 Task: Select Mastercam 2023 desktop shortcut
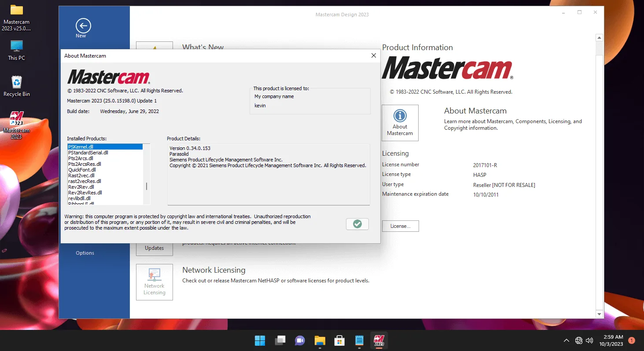[17, 125]
